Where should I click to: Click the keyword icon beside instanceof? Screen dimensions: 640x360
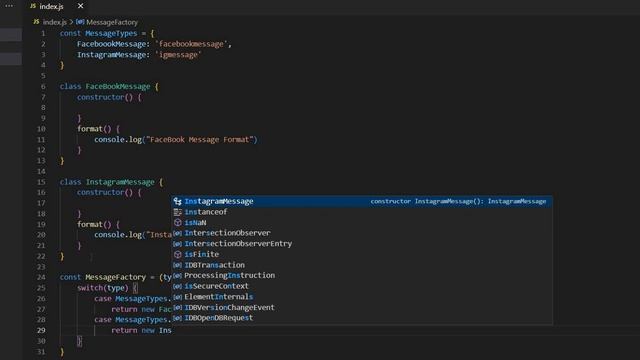[178, 212]
